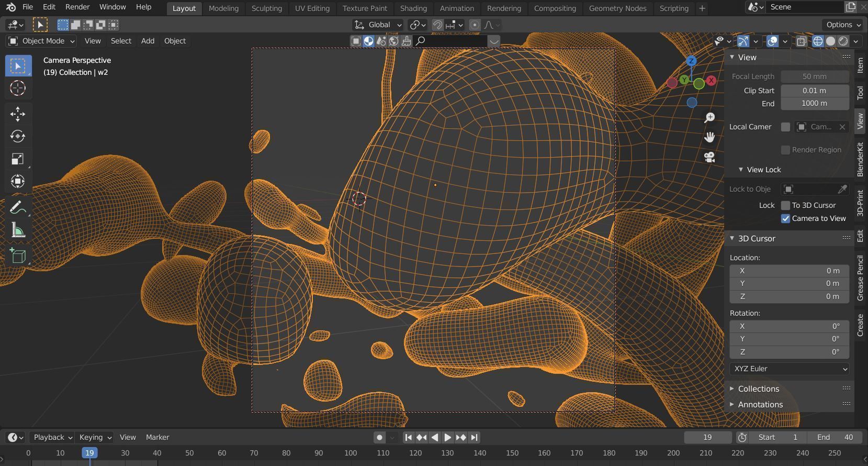868x466 pixels.
Task: Open the Global transform orientation dropdown
Action: click(378, 25)
